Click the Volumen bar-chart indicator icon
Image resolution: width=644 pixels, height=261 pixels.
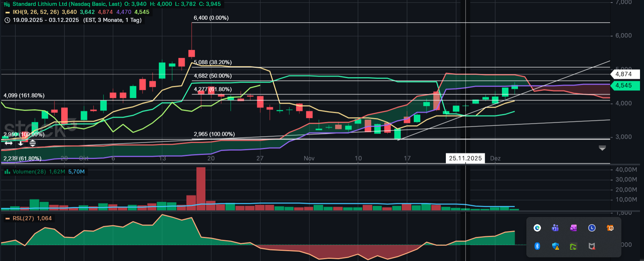point(7,172)
